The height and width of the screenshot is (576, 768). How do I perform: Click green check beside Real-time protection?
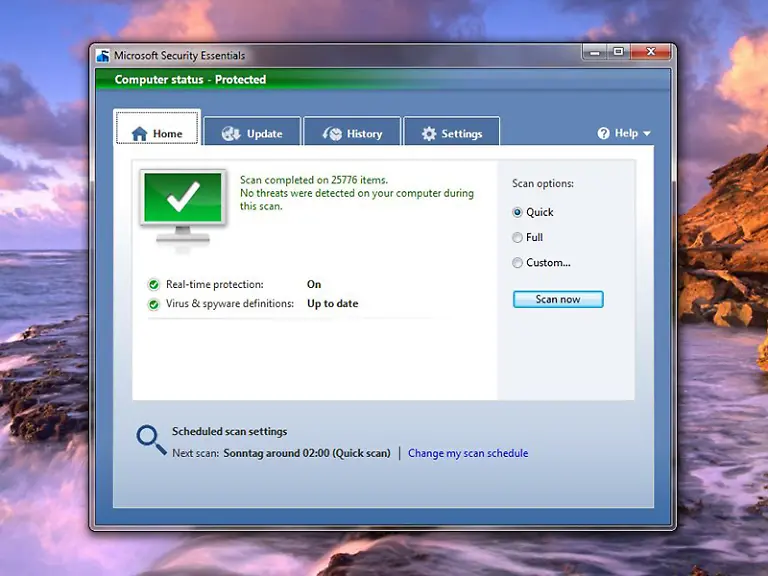(x=154, y=285)
